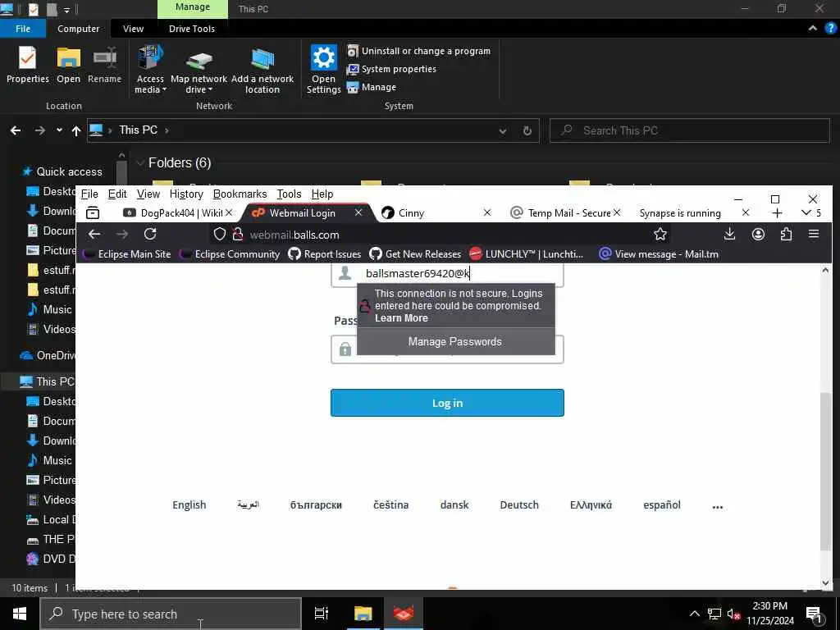This screenshot has height=630, width=840.
Task: Open the address bar history dropdown in File Explorer
Action: tap(503, 130)
